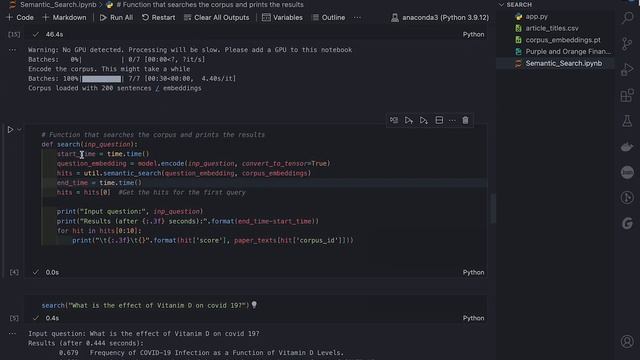Click the lightbulb beside the search call
Screen dimensions: 640x360
point(254,305)
